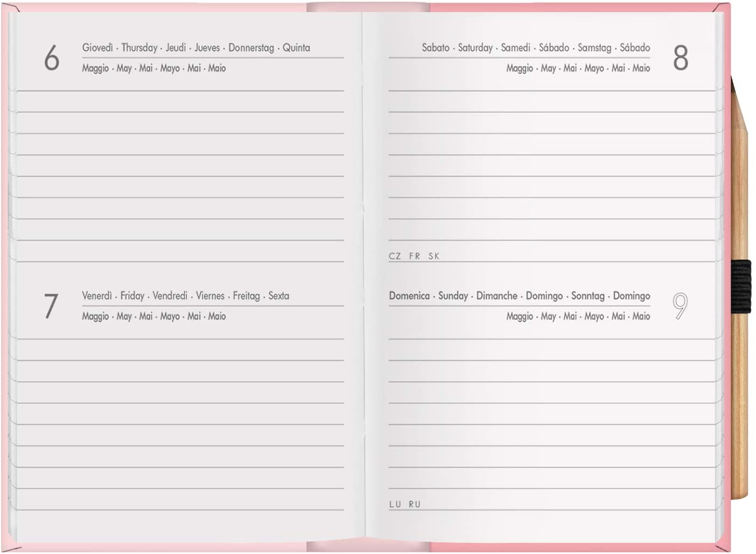Click the word Donnerstag
The image size is (756, 554).
click(251, 48)
